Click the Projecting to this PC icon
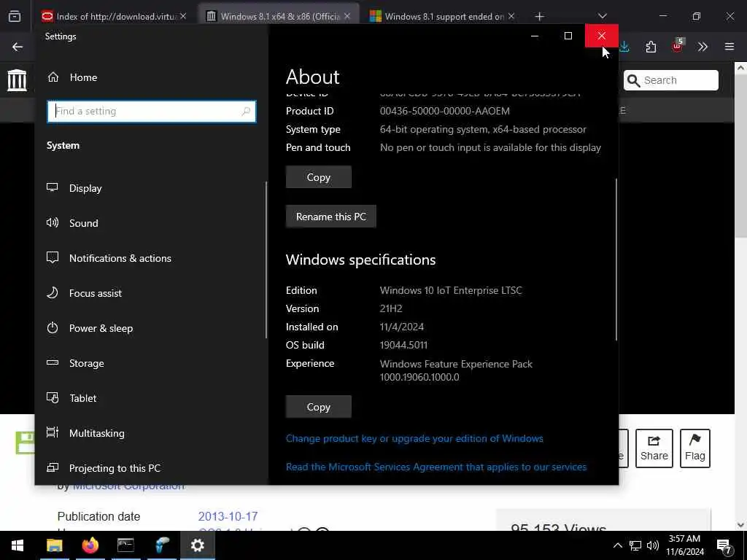Image resolution: width=747 pixels, height=560 pixels. coord(53,467)
